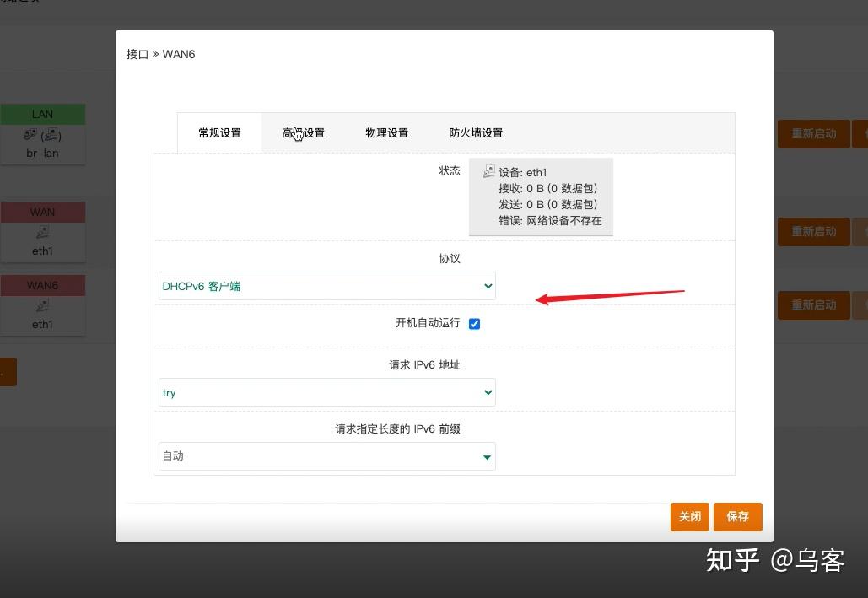868x598 pixels.
Task: Click the network interface icon on the WAN6 card
Action: coord(42,305)
